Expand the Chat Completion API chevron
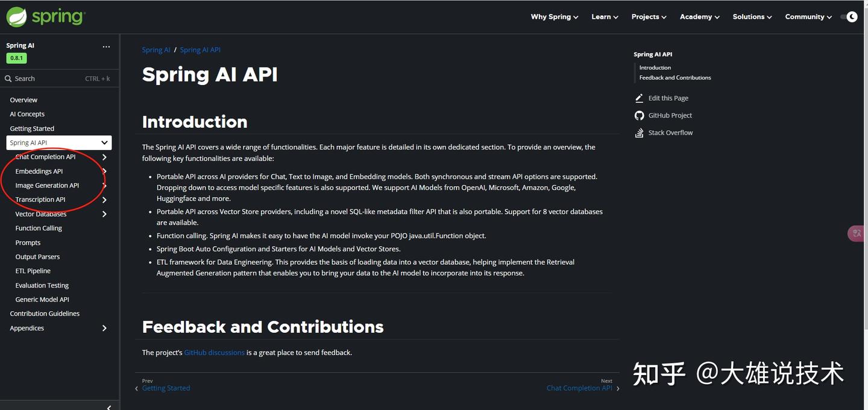The width and height of the screenshot is (868, 410). tap(104, 157)
